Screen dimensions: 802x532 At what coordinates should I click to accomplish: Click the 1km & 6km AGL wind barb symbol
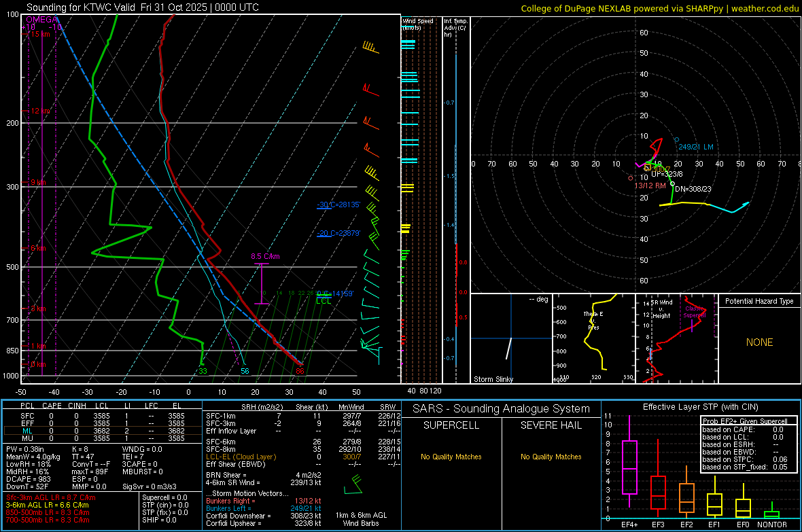click(353, 485)
